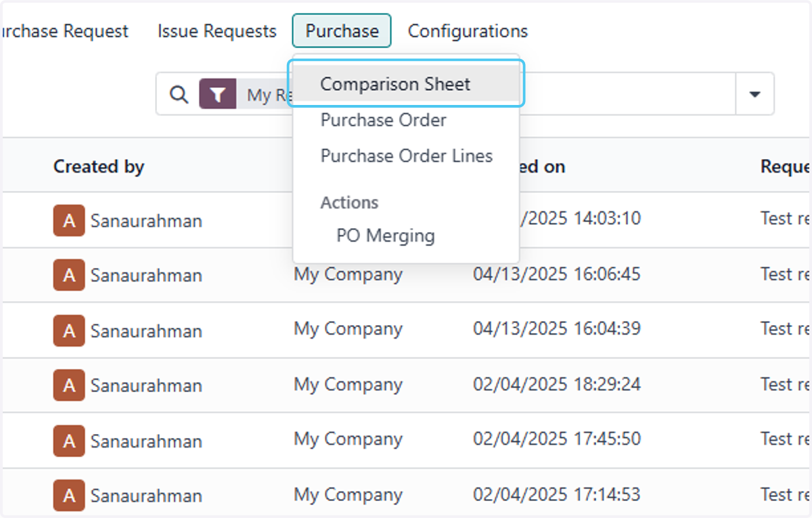This screenshot has width=812, height=518.
Task: Click avatar in the 14:03:10 row
Action: [69, 221]
